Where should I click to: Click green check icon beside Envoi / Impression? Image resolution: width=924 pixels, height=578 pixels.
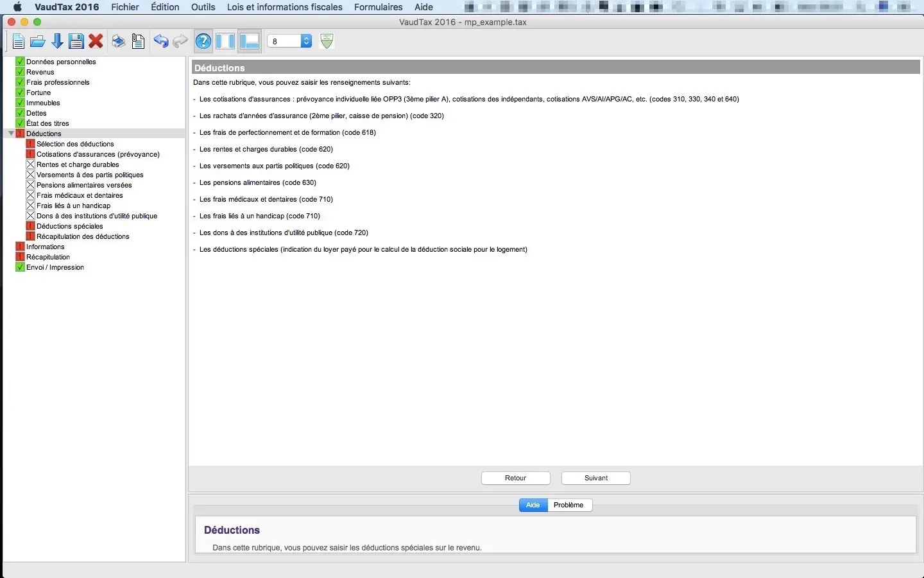(x=20, y=267)
